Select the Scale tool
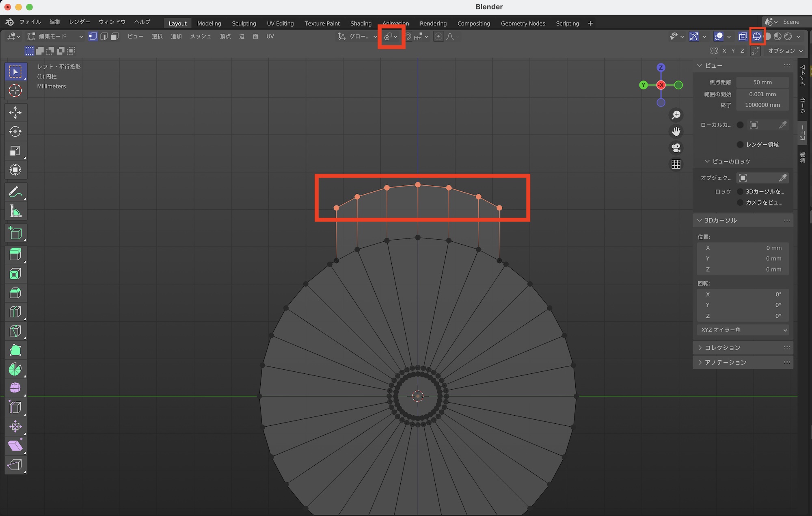812x516 pixels. pyautogui.click(x=15, y=151)
